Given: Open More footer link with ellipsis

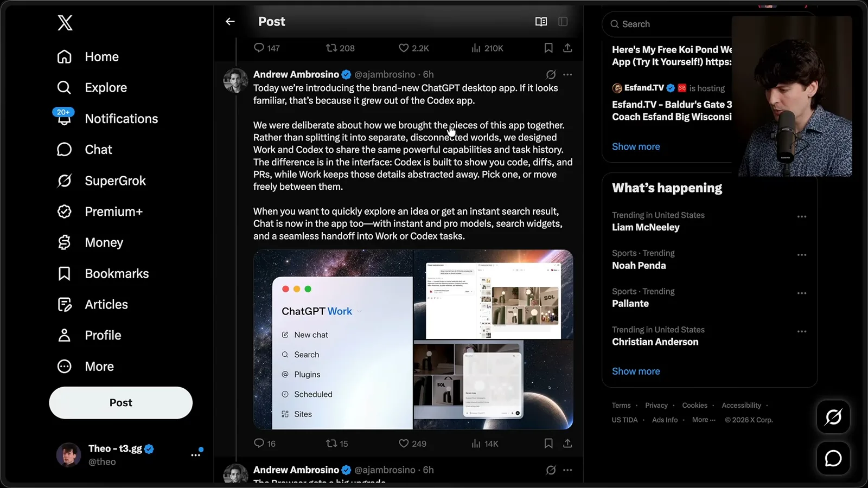Looking at the screenshot, I should [704, 420].
